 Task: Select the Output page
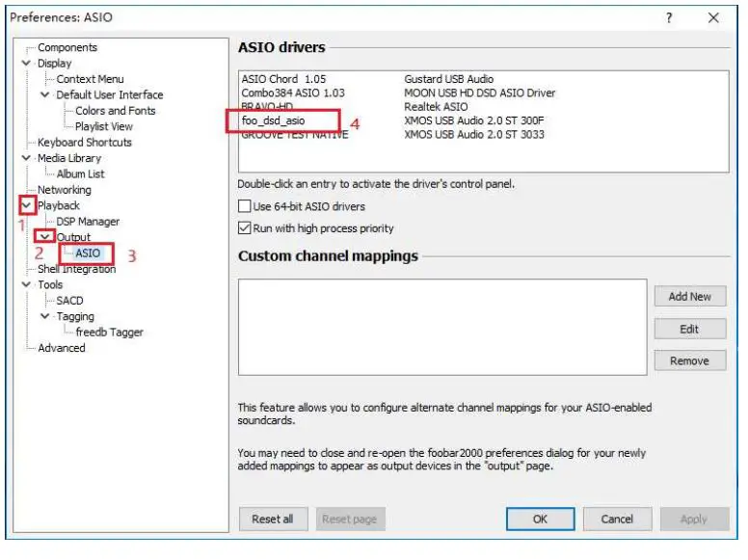coord(73,237)
